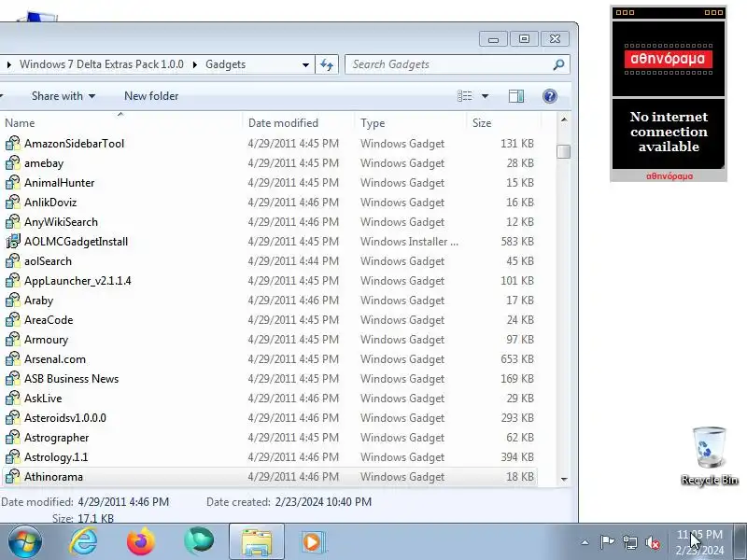The width and height of the screenshot is (747, 560).
Task: Expand the address bar history dropdown
Action: click(x=305, y=64)
